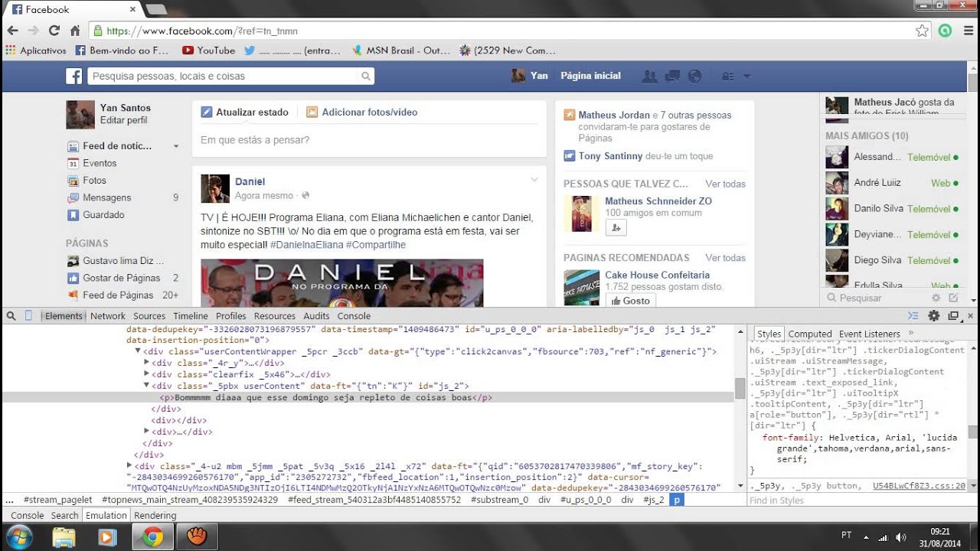Open the Facebook account dropdown arrow
This screenshot has width=980, height=551.
click(746, 77)
